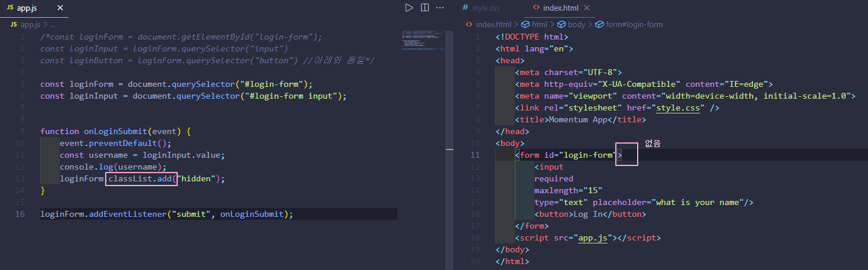The image size is (868, 270).
Task: Split the editor to the right
Action: (425, 8)
